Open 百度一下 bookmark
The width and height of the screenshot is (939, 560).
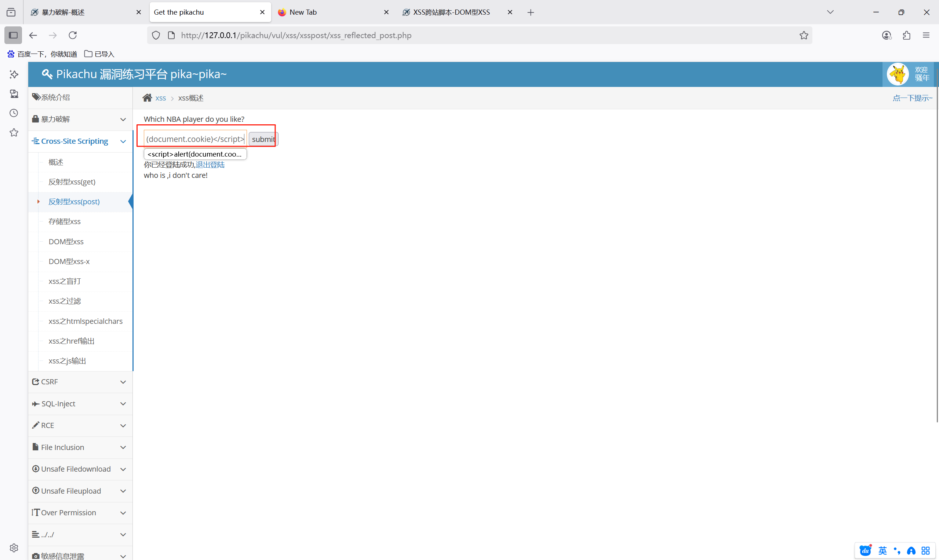(x=42, y=54)
